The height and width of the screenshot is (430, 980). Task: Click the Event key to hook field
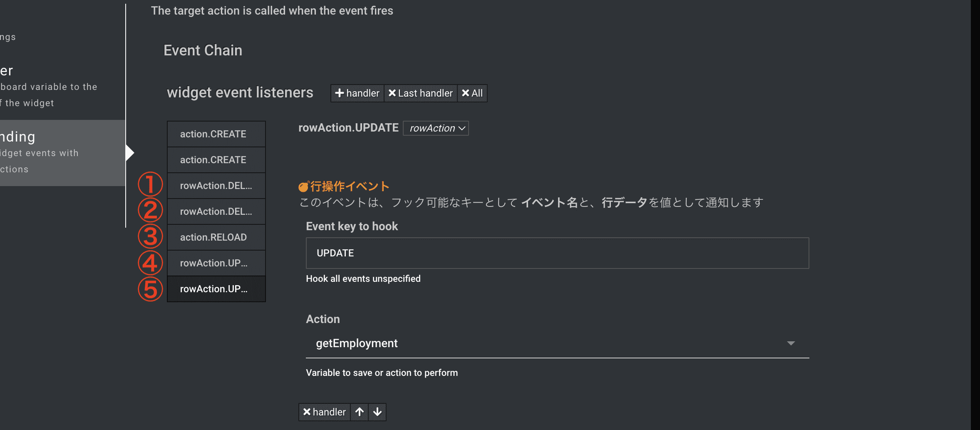(557, 253)
